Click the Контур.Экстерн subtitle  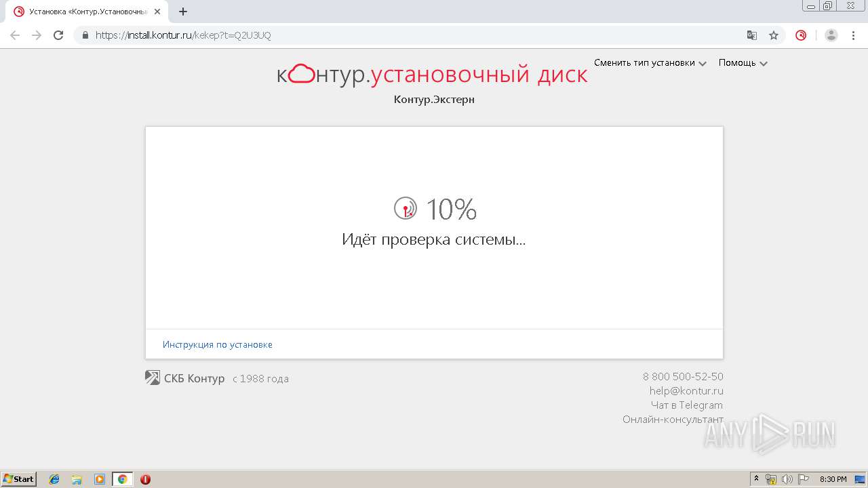434,100
